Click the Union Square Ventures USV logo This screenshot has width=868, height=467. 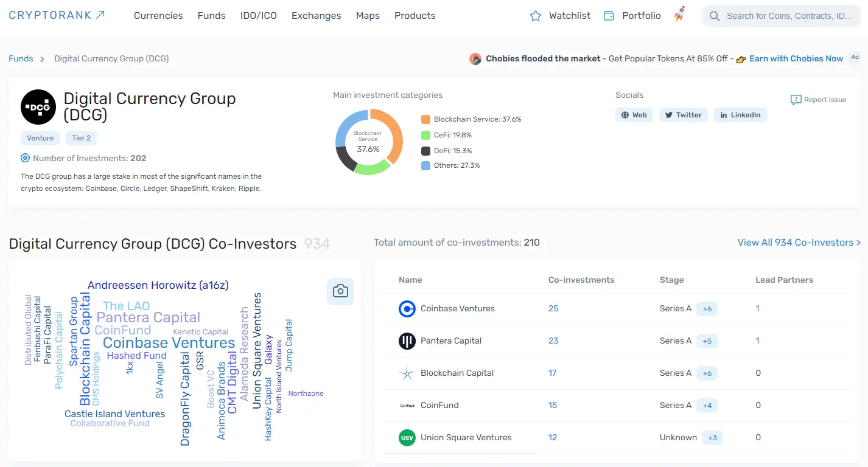(407, 438)
